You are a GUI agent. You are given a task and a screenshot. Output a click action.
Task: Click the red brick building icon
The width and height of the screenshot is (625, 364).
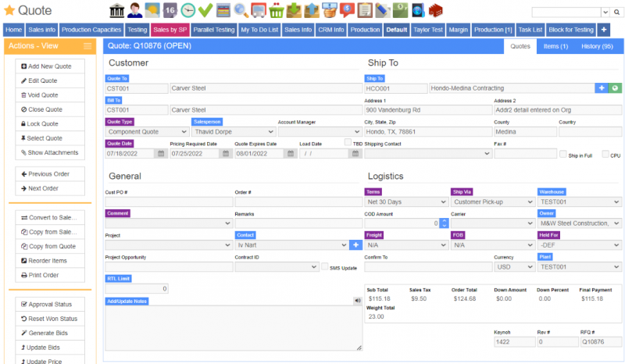tap(437, 11)
